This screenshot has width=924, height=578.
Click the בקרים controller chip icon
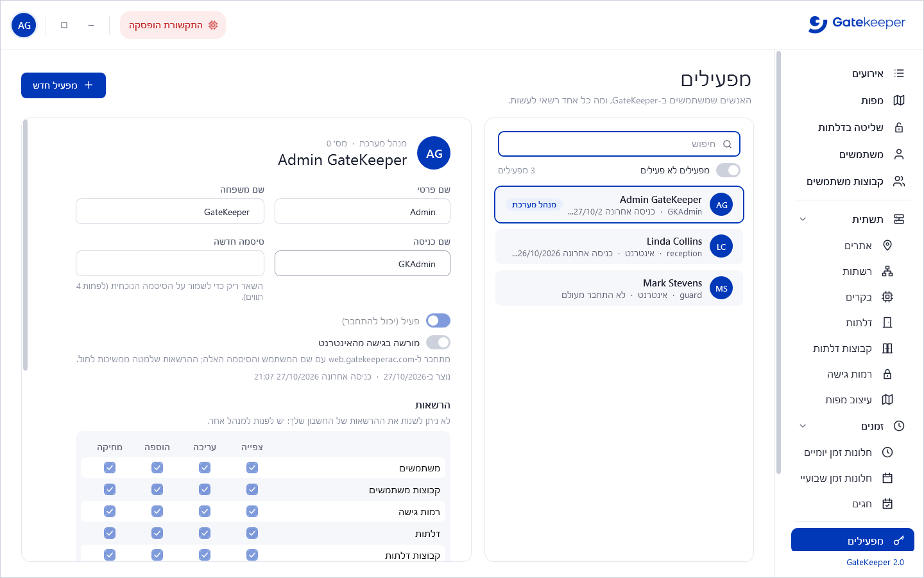887,297
